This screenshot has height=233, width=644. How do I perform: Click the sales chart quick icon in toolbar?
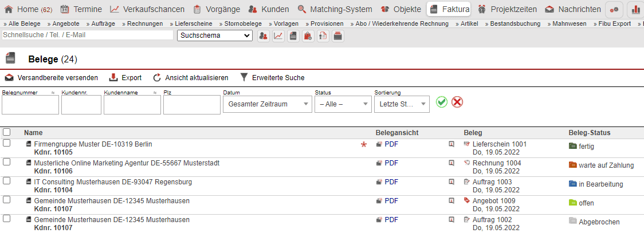point(278,36)
